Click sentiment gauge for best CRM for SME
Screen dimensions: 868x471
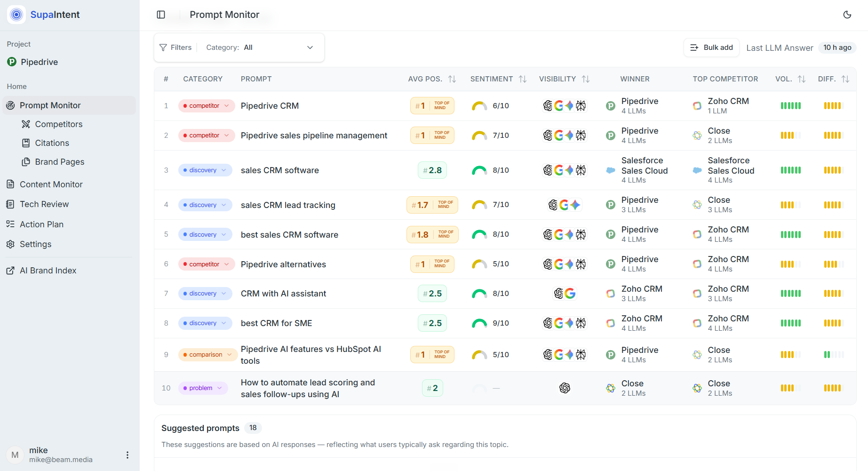pyautogui.click(x=479, y=323)
